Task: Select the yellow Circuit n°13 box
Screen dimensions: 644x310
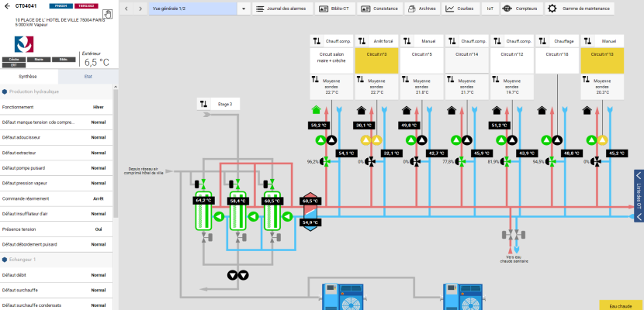Action: coord(603,60)
